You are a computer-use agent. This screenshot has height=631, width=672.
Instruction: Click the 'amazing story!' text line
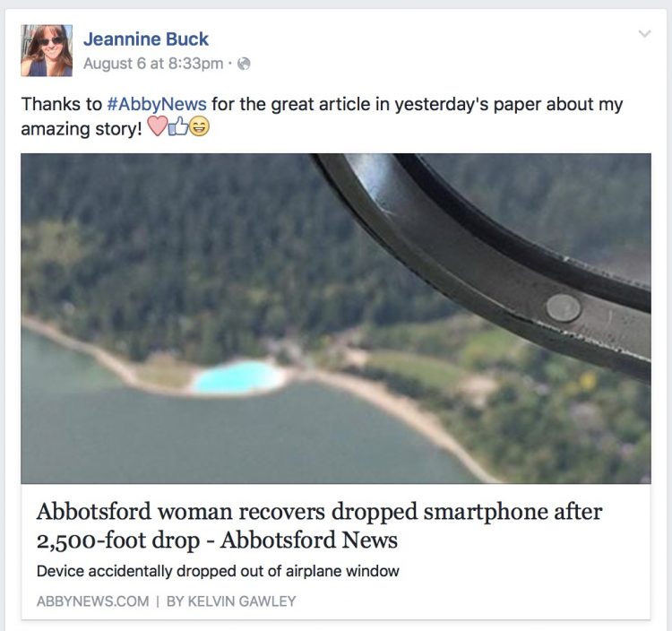click(82, 128)
